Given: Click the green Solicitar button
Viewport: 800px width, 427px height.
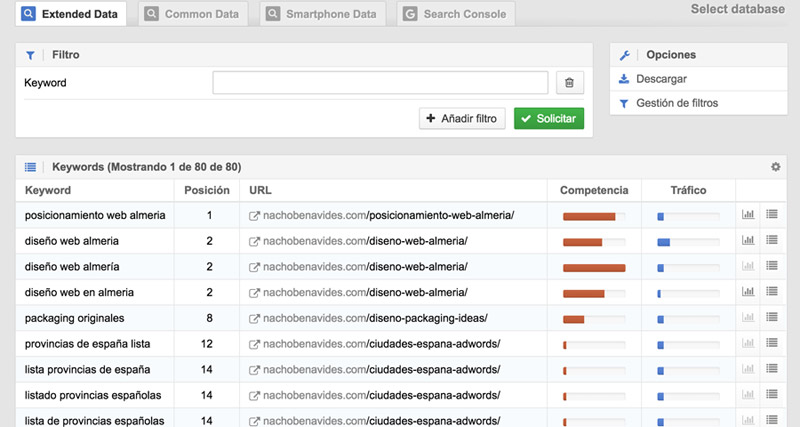Looking at the screenshot, I should click(548, 118).
